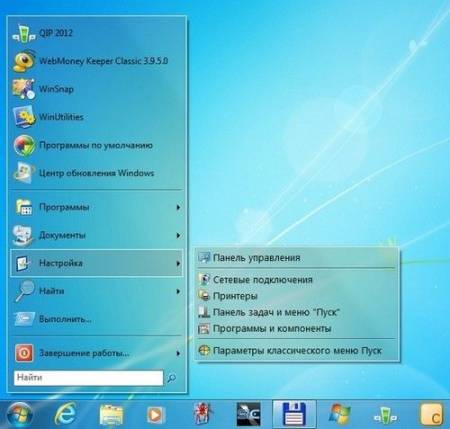Open Центр обновления Windows
The image size is (450, 429).
97,173
